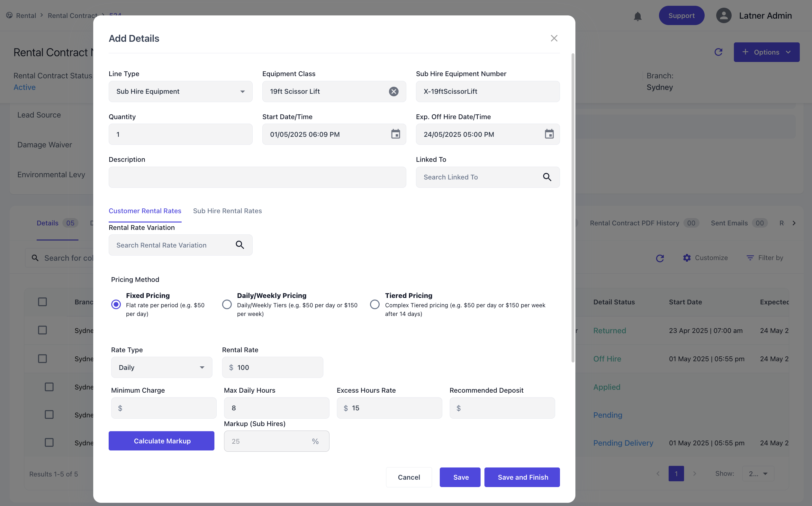Viewport: 812px width, 506px height.
Task: Expand the Rate Type Daily dropdown
Action: (161, 367)
